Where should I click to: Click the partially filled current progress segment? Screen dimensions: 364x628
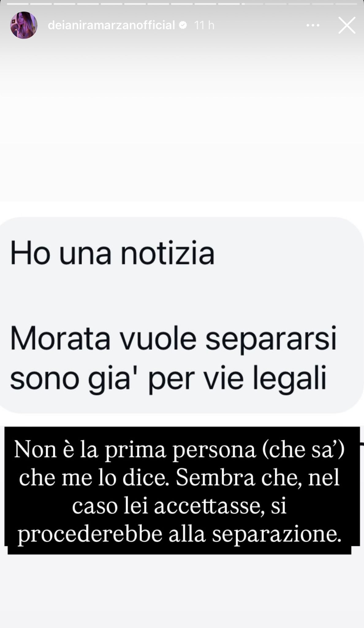point(252,4)
